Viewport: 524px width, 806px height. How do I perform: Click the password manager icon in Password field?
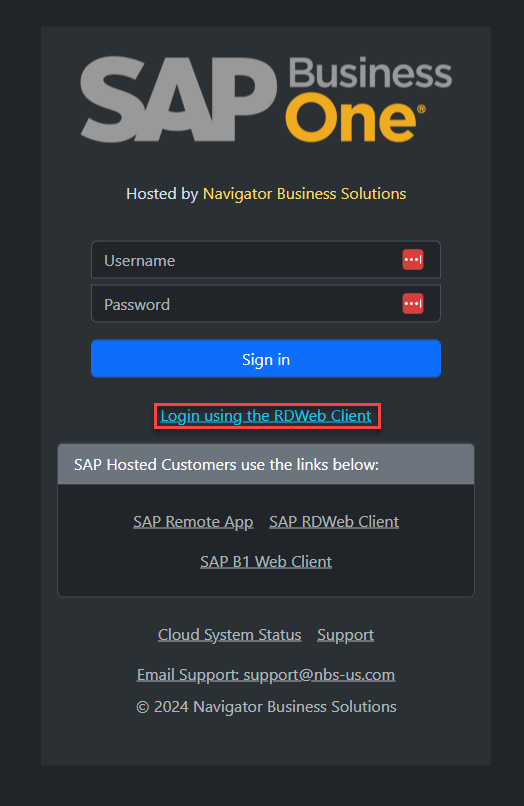(x=413, y=304)
